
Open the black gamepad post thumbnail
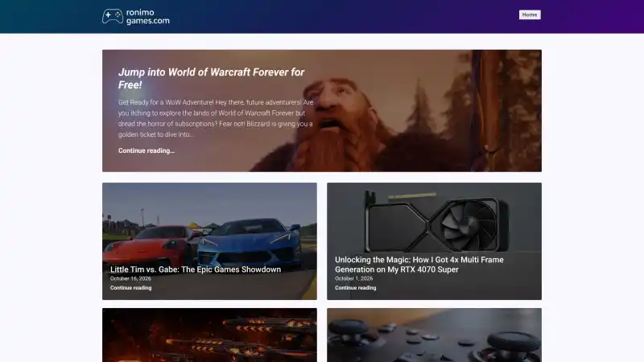[x=434, y=335]
